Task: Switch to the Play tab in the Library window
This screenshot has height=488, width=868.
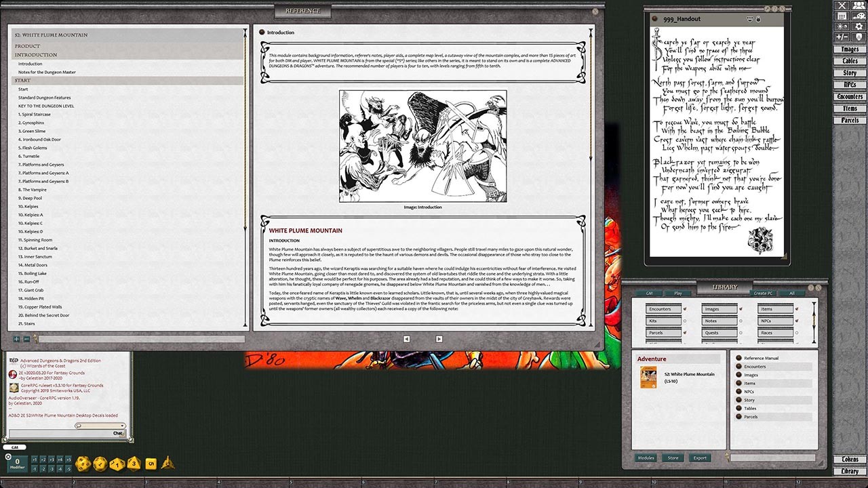Action: [x=677, y=293]
